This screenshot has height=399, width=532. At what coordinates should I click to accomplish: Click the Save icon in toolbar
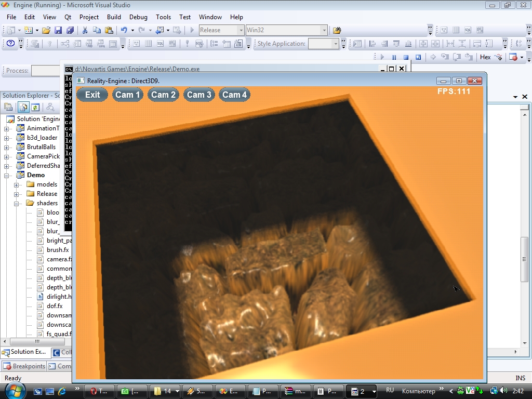click(58, 30)
